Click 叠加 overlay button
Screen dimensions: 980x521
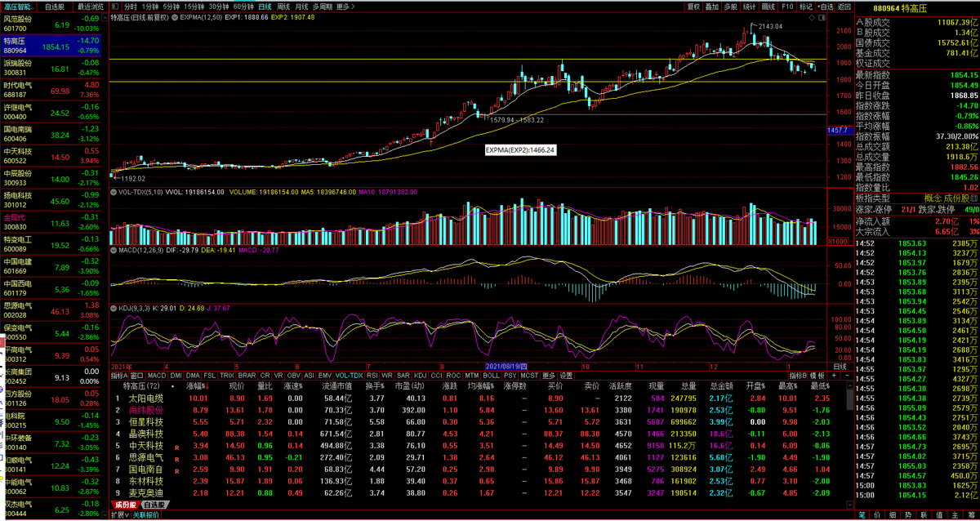[x=714, y=6]
